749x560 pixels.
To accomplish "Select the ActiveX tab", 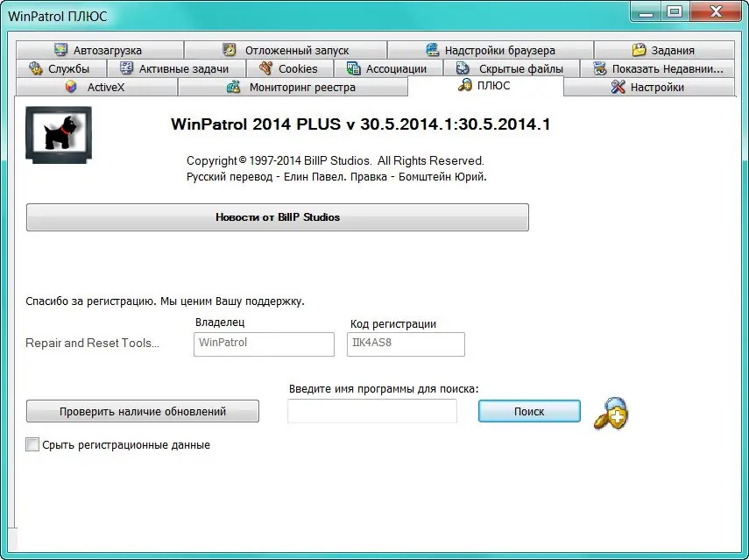I will click(96, 87).
